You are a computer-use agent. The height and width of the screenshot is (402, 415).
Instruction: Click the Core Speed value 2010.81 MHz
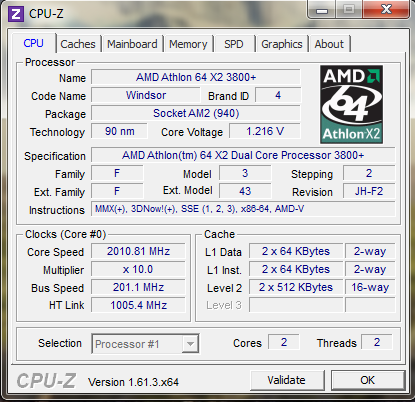(138, 251)
